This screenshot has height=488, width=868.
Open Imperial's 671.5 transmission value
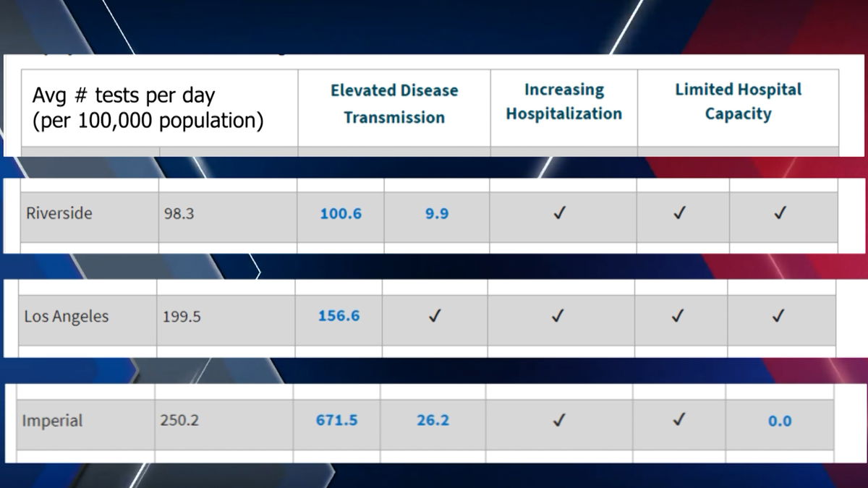coord(337,420)
